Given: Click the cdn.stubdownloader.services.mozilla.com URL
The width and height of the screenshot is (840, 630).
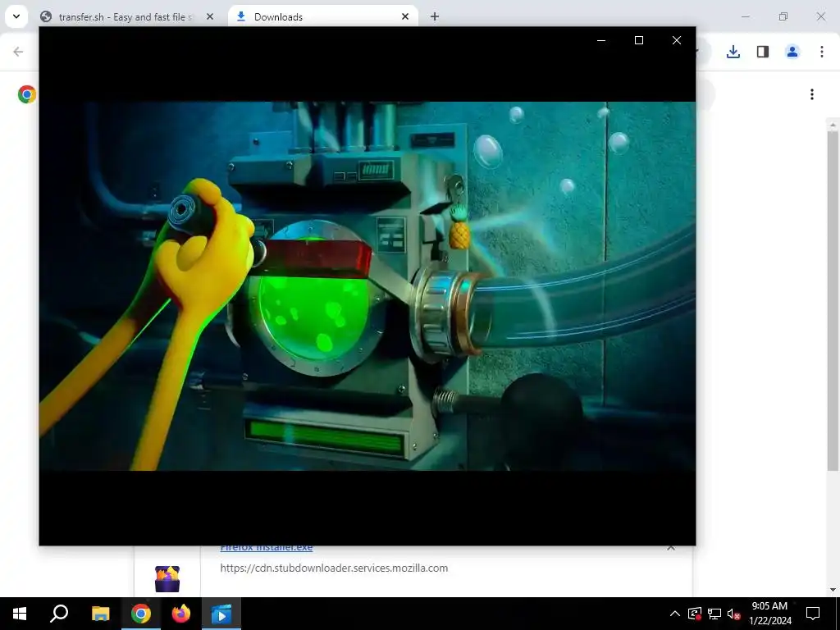Looking at the screenshot, I should click(334, 568).
